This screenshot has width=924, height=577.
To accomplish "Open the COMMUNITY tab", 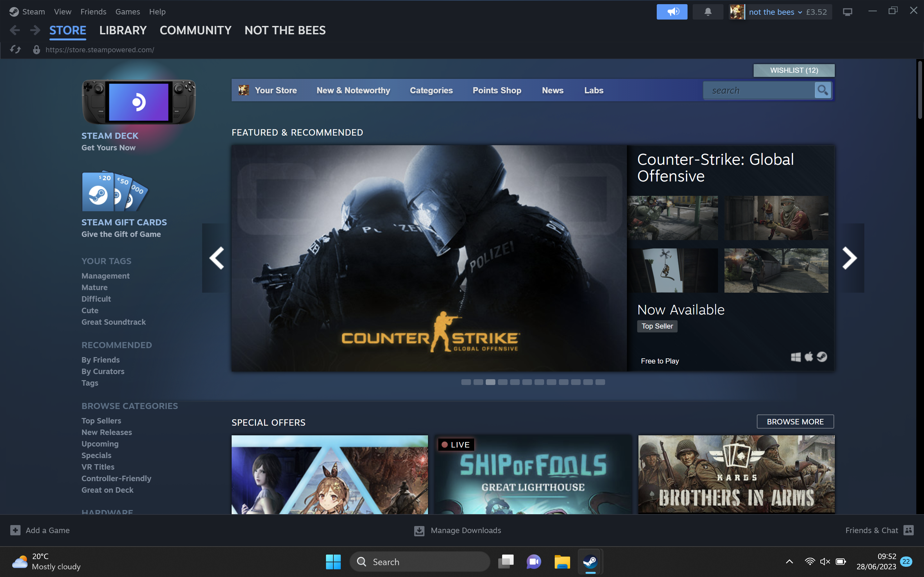I will point(196,30).
